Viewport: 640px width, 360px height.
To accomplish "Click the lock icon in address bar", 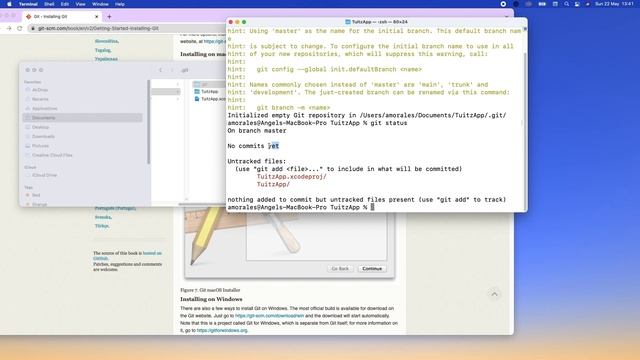I will [x=33, y=28].
